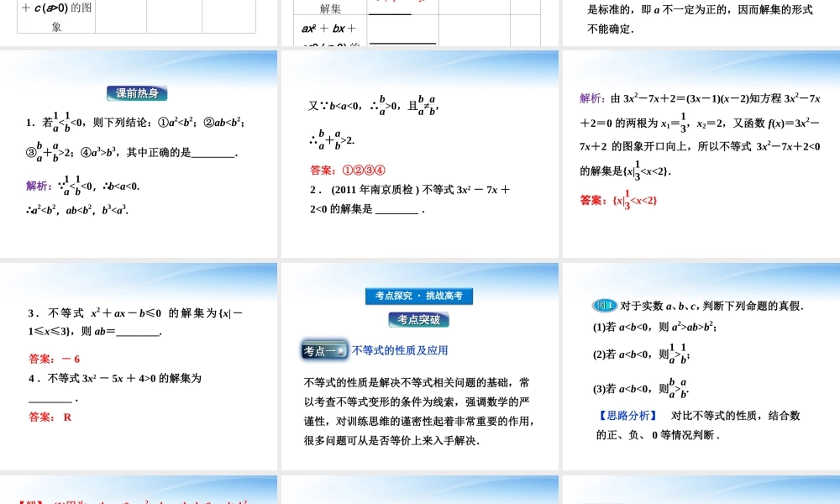Open the slide with the 考点突破 badge

coord(419,366)
